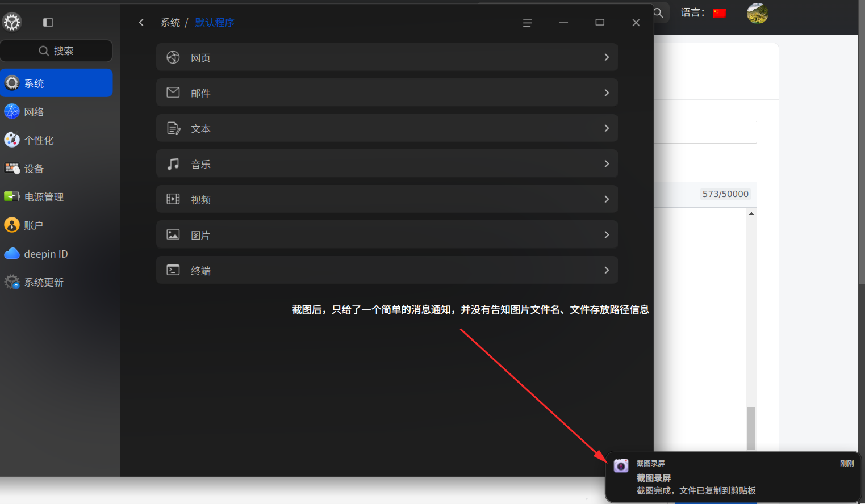The height and width of the screenshot is (504, 865).
Task: Expand the Mail (邮件) default program row
Action: coord(387,93)
